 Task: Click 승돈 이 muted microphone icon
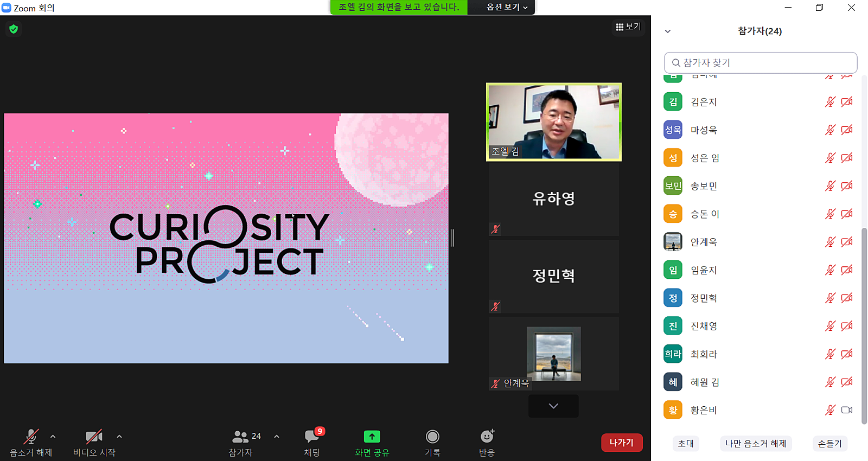[x=830, y=214]
